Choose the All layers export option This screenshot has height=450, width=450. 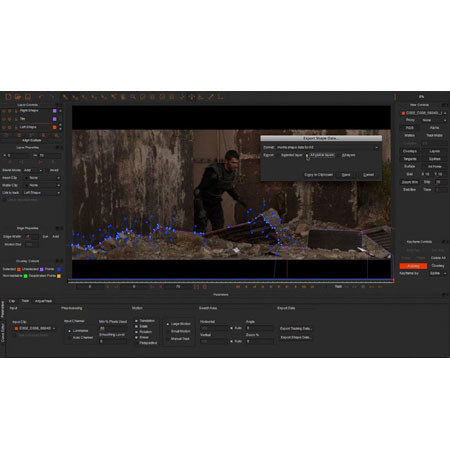[348, 155]
